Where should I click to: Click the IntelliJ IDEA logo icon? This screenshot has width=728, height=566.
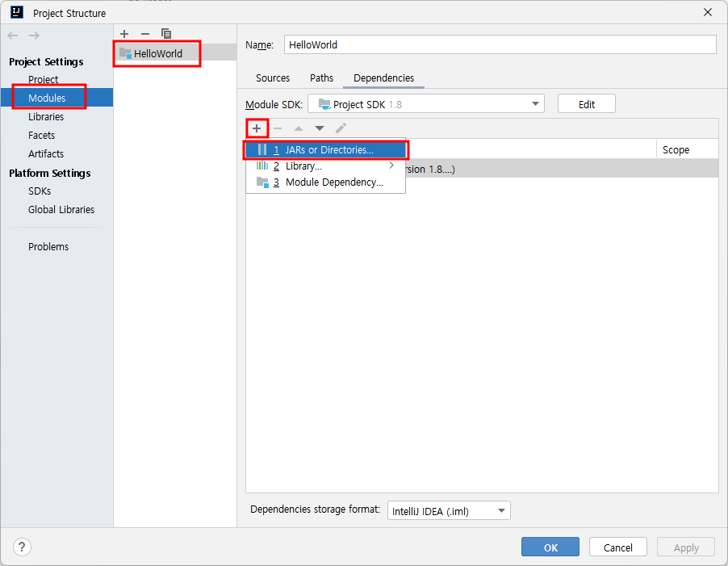click(17, 12)
